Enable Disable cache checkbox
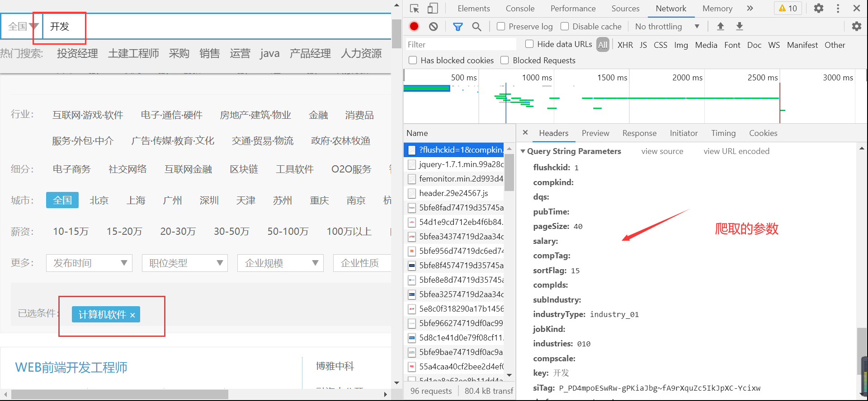Viewport: 868px width, 401px height. tap(565, 26)
